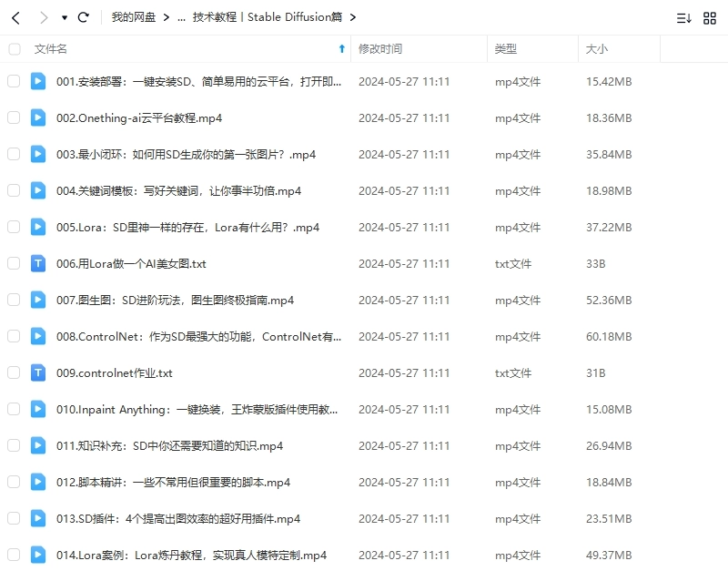
Task: Open the sort order icon at top right
Action: (x=682, y=16)
